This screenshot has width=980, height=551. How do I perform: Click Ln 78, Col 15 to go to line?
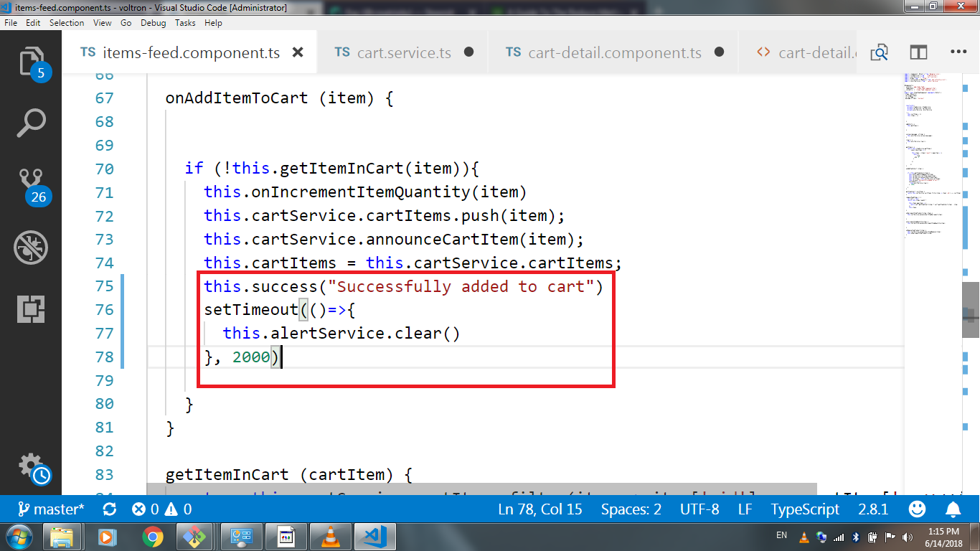(540, 509)
